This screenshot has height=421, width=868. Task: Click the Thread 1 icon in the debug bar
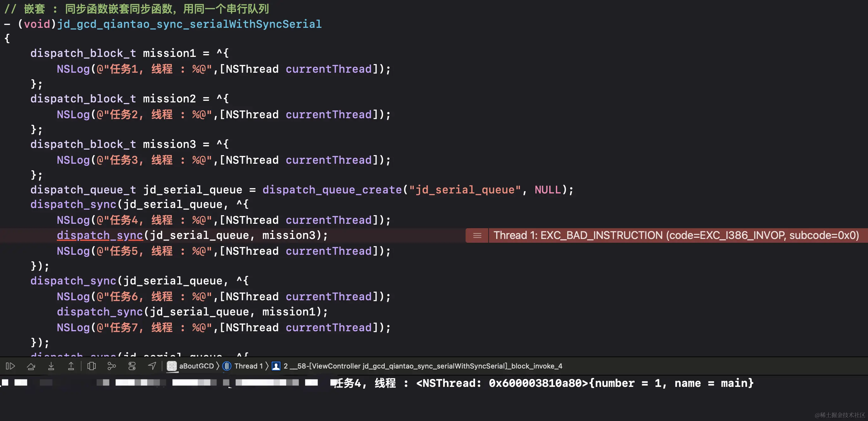tap(227, 366)
